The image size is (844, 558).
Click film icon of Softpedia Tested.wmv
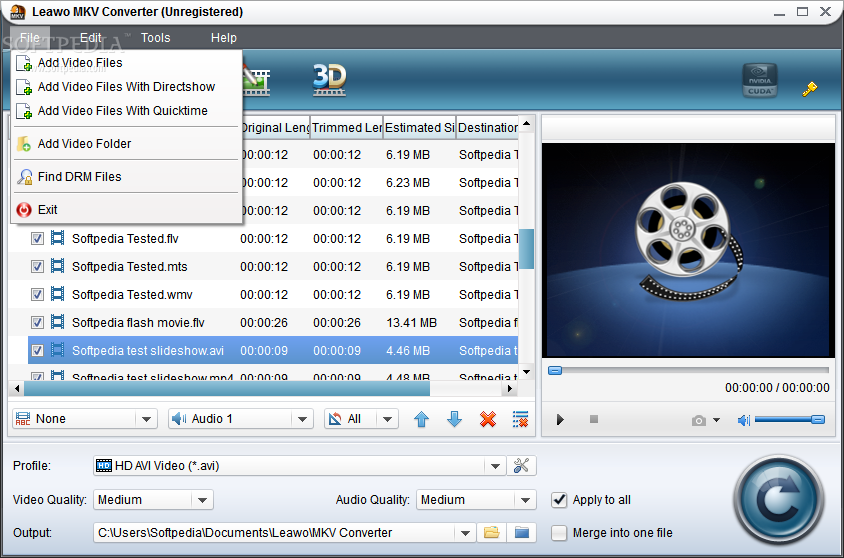tap(58, 294)
